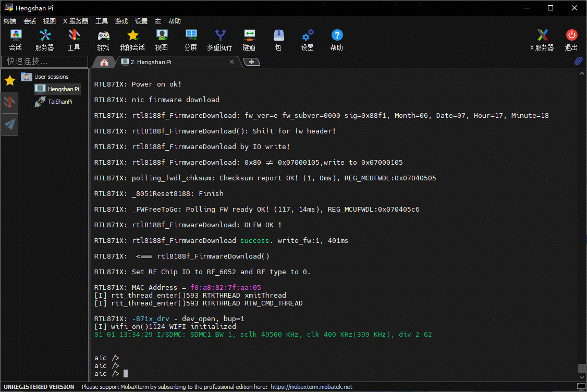This screenshot has width=587, height=392.
Task: Open the 隧道 (Tunneling) toolbar icon
Action: coord(249,40)
